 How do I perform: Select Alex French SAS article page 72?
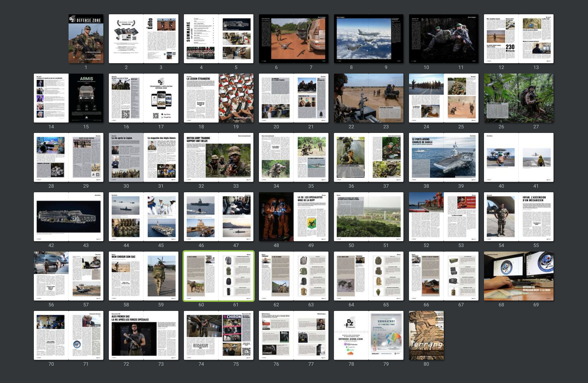coord(126,335)
